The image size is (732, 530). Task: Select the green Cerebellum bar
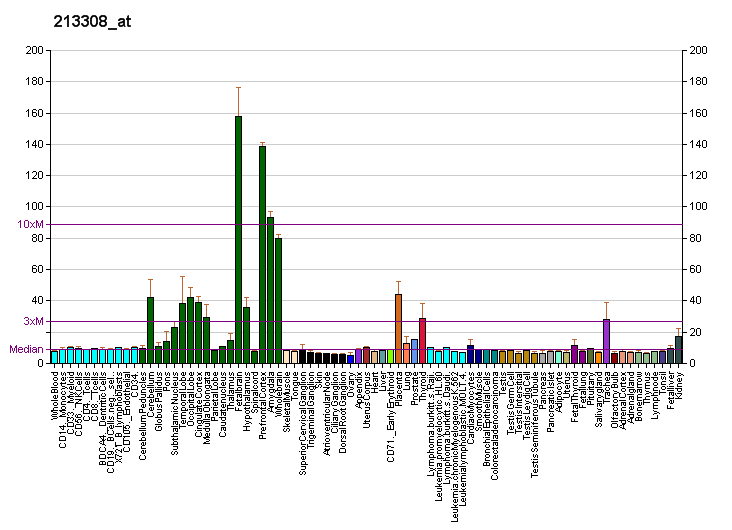coord(150,330)
